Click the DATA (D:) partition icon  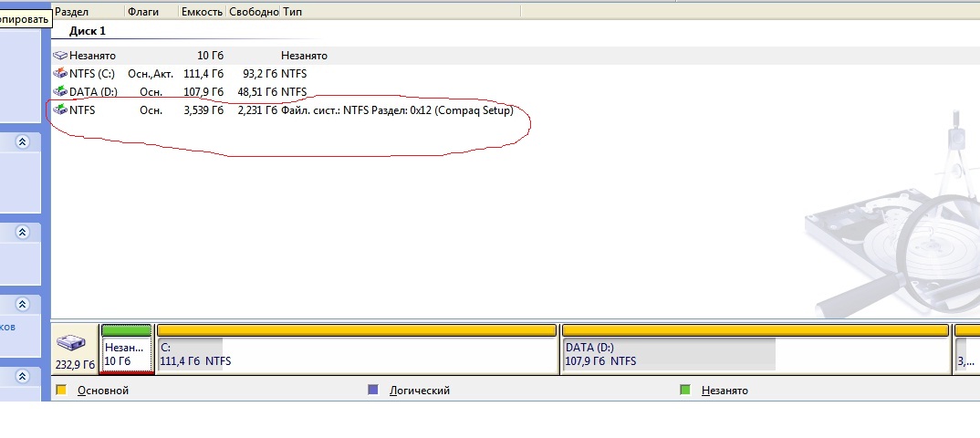coord(60,92)
